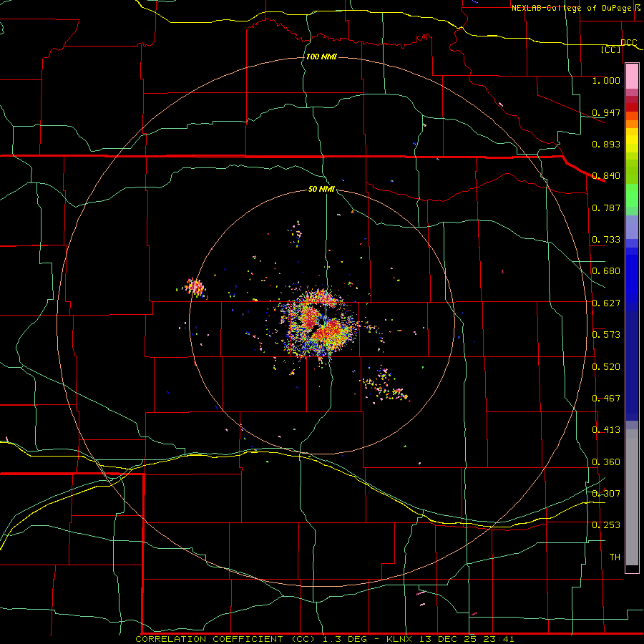Select the 0.573 scale value
The image size is (644, 644).
coord(606,335)
